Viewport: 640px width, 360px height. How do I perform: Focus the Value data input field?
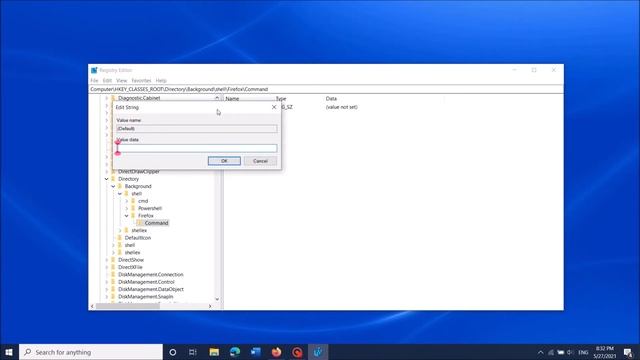[197, 148]
